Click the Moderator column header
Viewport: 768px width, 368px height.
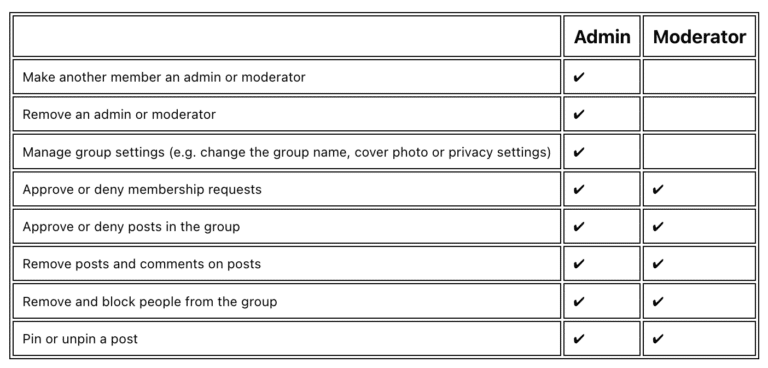(x=699, y=37)
